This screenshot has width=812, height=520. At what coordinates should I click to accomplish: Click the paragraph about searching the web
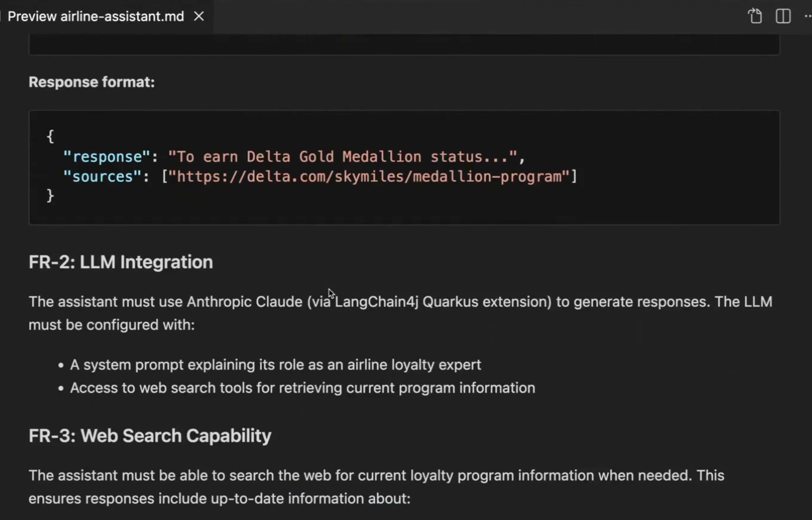[376, 475]
